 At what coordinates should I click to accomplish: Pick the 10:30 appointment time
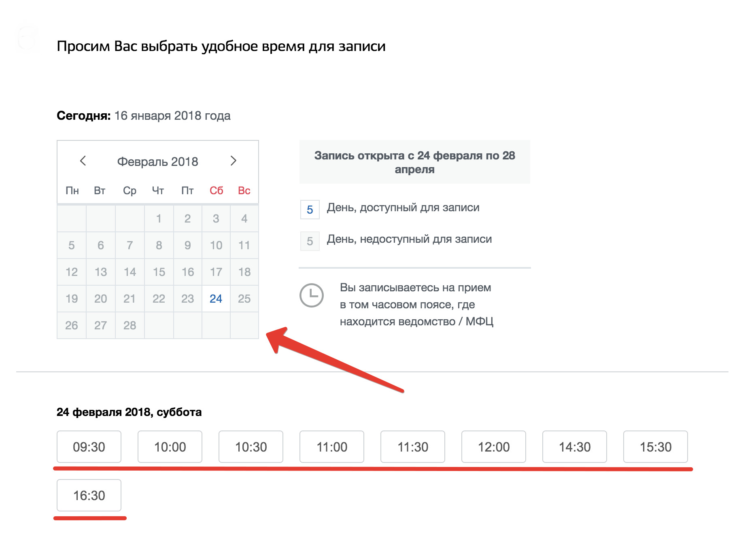point(251,447)
